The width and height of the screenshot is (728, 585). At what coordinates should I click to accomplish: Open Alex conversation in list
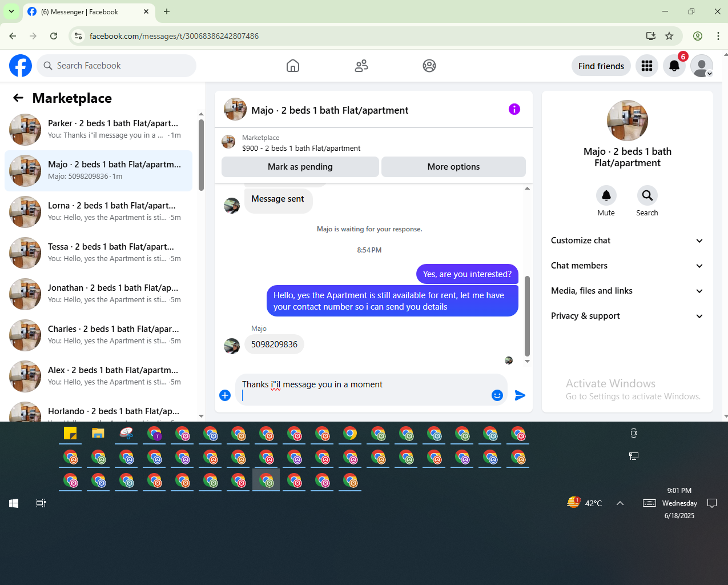coord(98,376)
